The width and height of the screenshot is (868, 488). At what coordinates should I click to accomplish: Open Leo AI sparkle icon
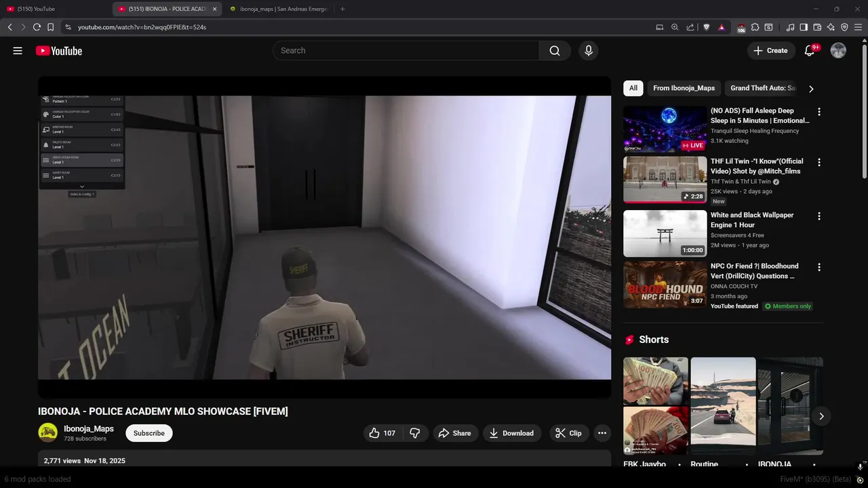[x=831, y=27]
